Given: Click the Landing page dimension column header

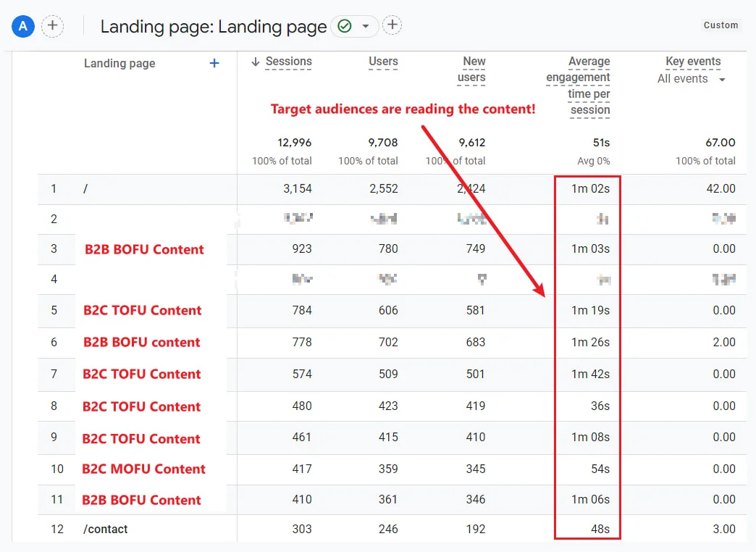Looking at the screenshot, I should (x=119, y=64).
